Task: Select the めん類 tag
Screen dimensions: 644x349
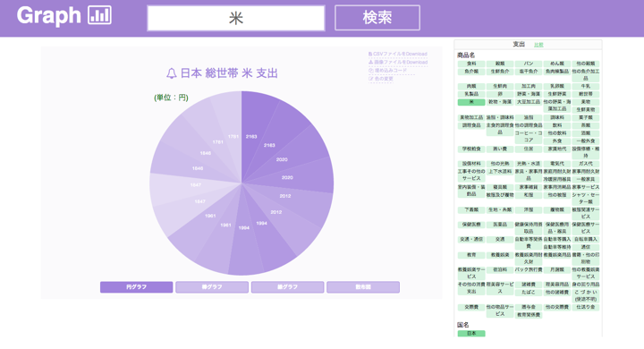Action: (557, 64)
